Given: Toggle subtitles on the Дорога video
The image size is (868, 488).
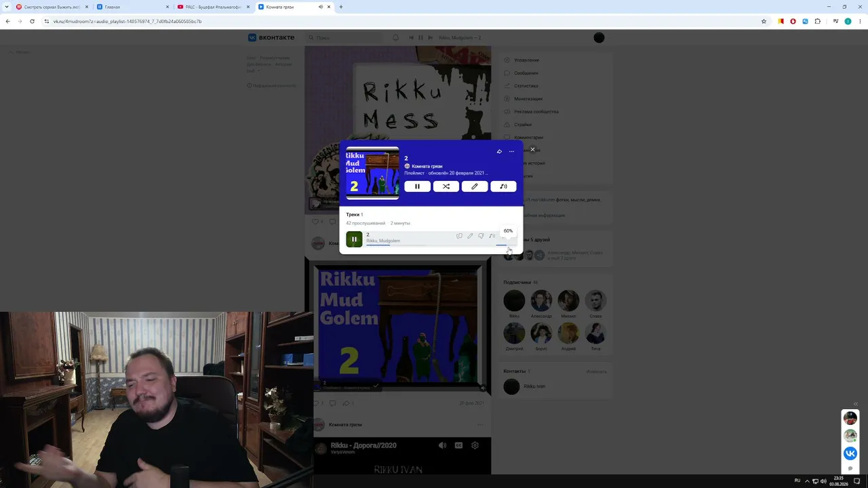Looking at the screenshot, I should click(x=458, y=445).
